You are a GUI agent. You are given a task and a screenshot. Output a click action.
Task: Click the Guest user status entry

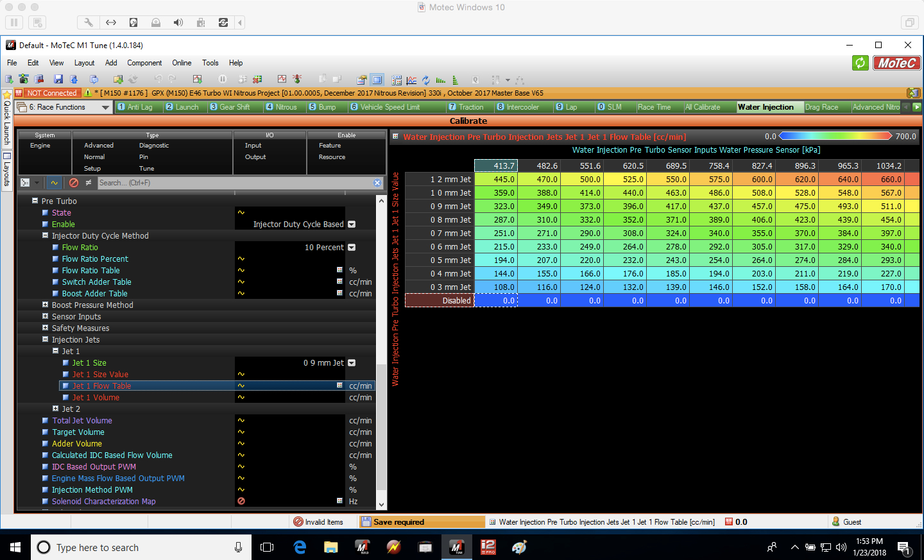coord(846,522)
